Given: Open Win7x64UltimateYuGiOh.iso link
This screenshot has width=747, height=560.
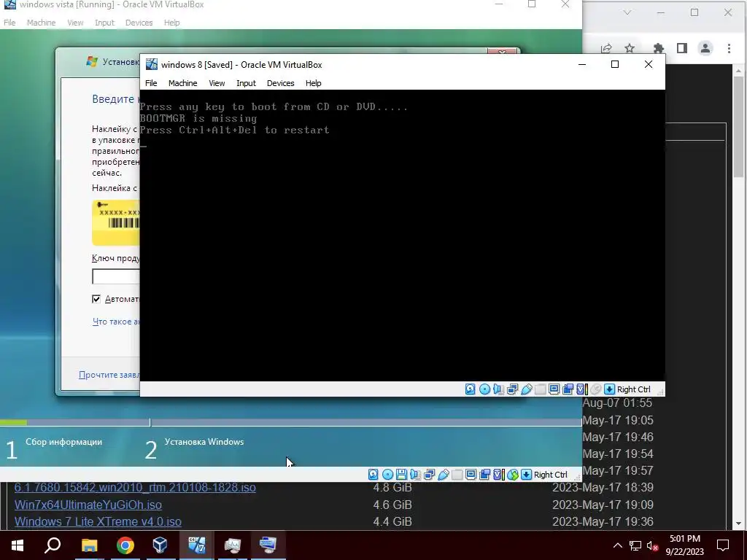Looking at the screenshot, I should tap(88, 505).
